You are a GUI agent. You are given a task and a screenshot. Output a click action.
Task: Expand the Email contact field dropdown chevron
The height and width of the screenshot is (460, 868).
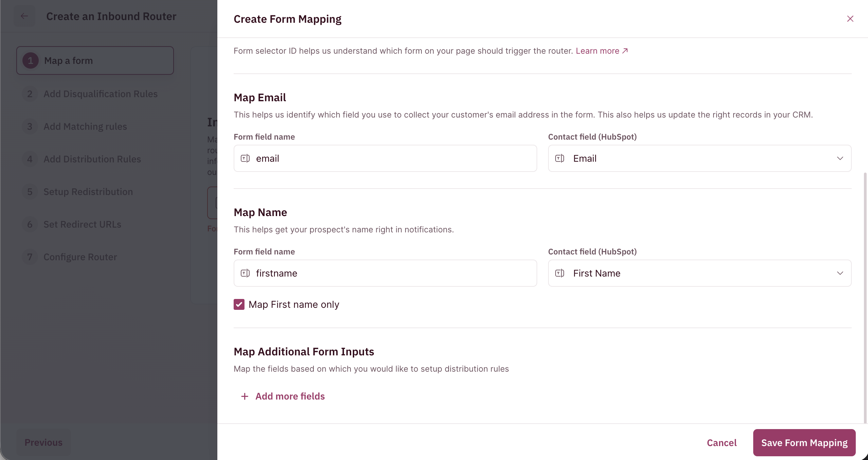(840, 158)
